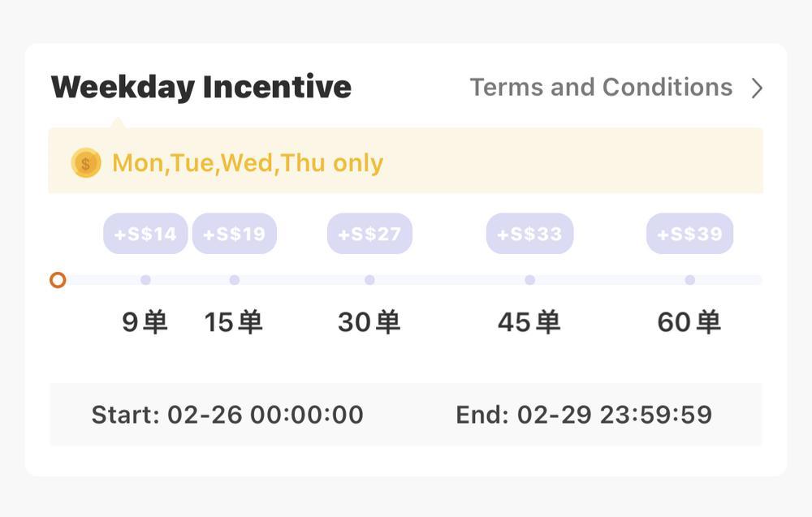Select the +S$27 reward badge
The height and width of the screenshot is (517, 812).
369,234
